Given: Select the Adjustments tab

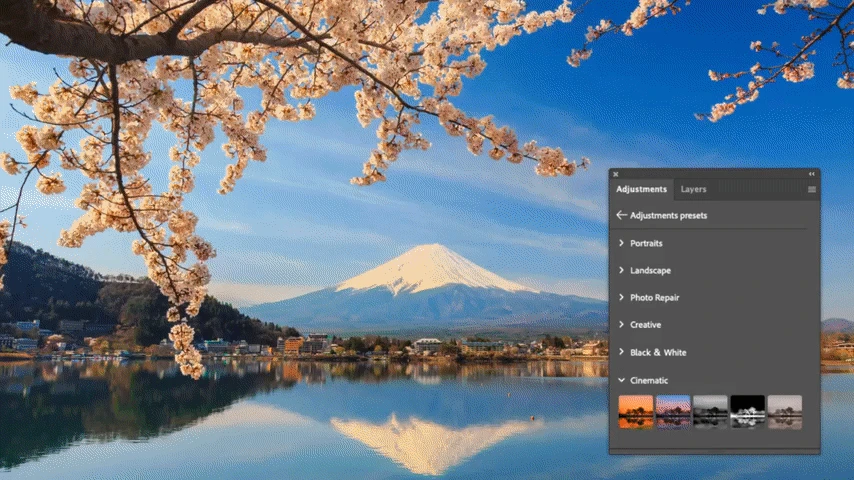Looking at the screenshot, I should (641, 189).
